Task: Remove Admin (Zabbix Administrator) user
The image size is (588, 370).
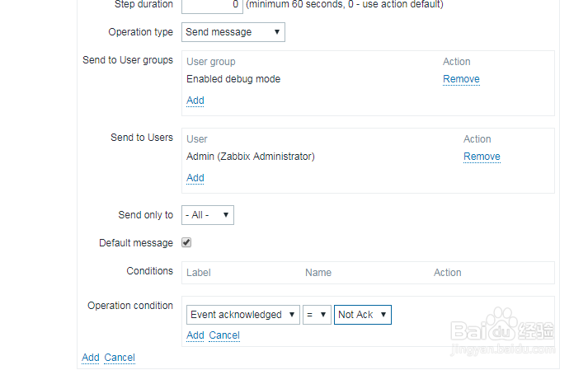Action: tap(482, 157)
